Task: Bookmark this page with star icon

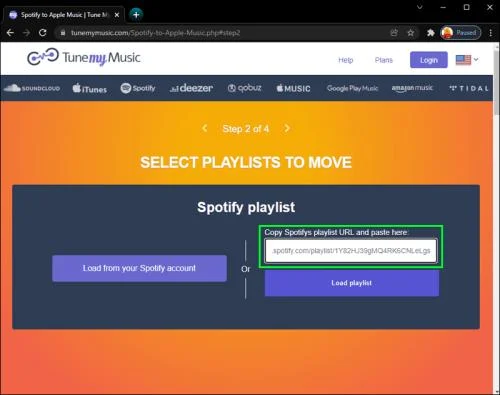Action: (x=411, y=33)
